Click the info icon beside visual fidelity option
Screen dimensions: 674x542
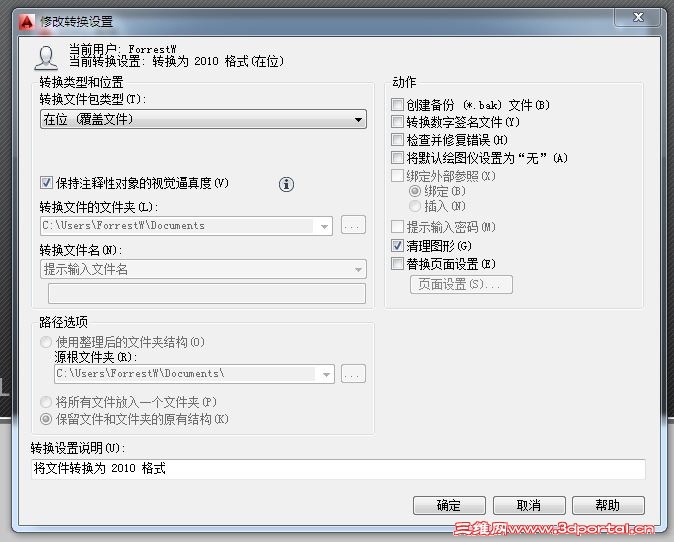pos(286,184)
